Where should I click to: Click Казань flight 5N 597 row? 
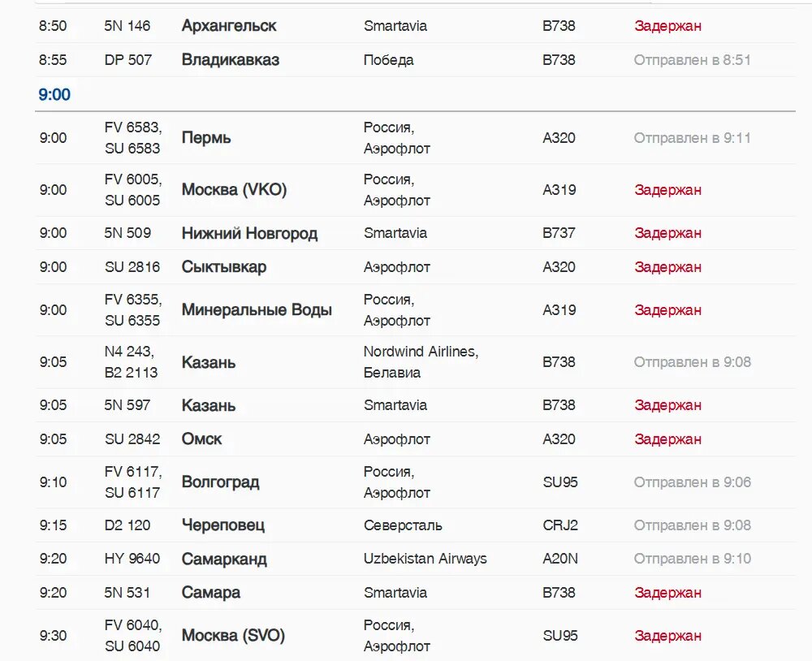tap(209, 405)
